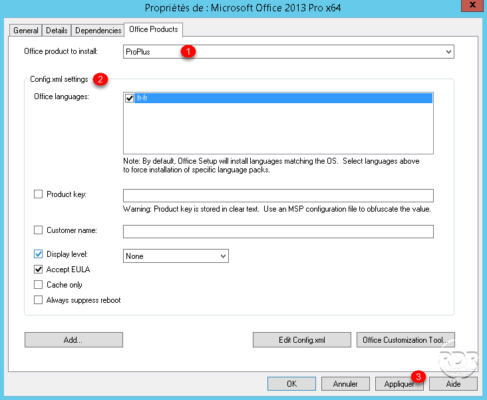Switch to the General tab

(x=26, y=30)
